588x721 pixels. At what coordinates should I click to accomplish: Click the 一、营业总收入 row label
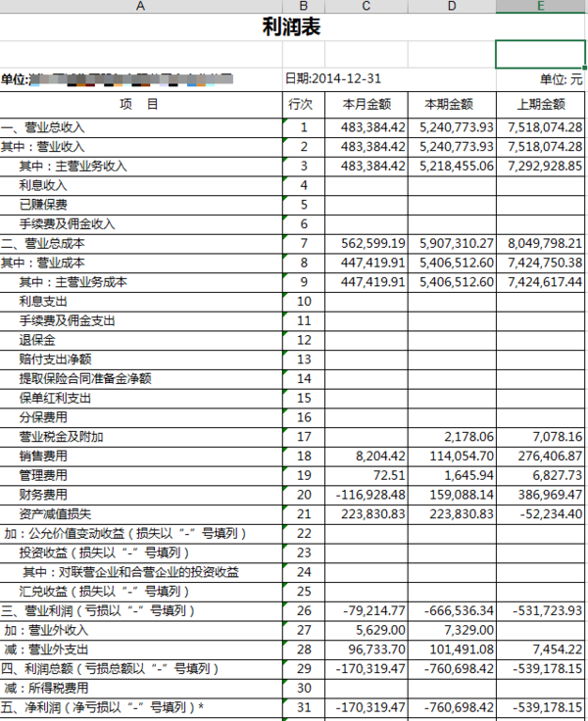[43, 127]
